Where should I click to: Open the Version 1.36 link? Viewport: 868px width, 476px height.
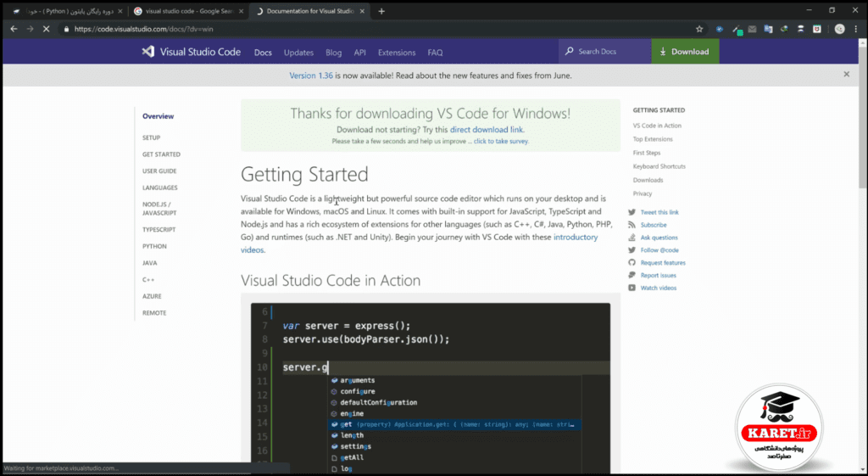tap(311, 76)
